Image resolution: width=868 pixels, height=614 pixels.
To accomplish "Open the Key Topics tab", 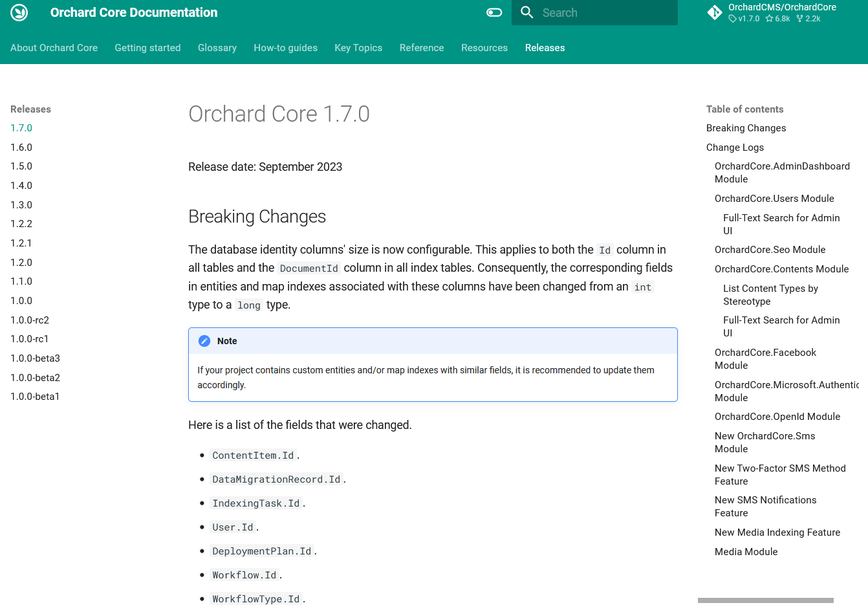I will click(358, 48).
